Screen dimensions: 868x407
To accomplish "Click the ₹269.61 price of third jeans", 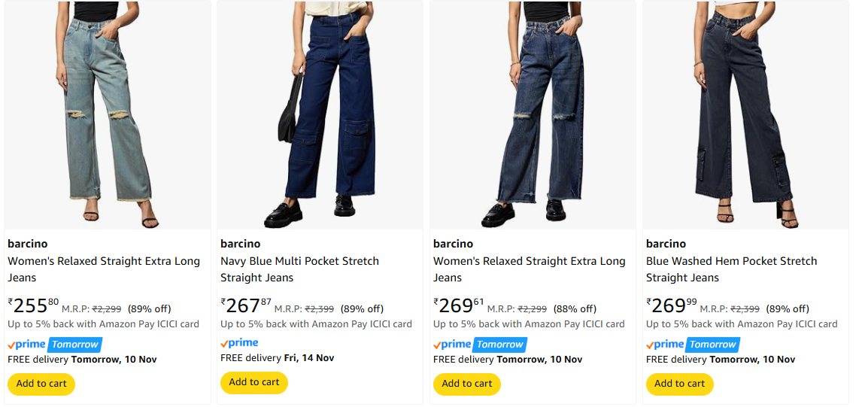I will tap(459, 305).
